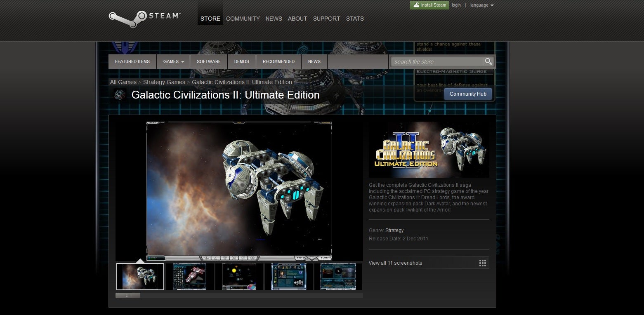
Task: Open Featured Items in store menu
Action: click(132, 61)
